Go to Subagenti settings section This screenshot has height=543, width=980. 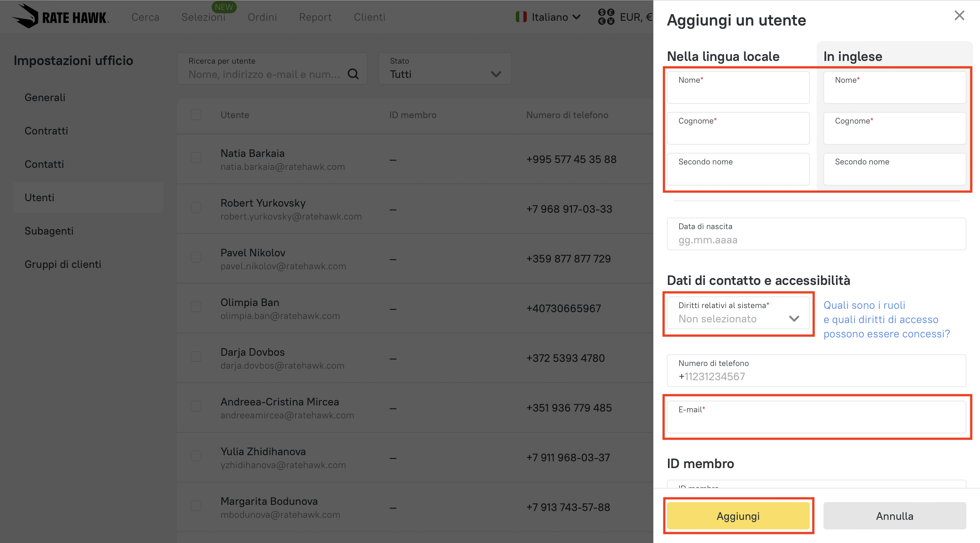(49, 231)
